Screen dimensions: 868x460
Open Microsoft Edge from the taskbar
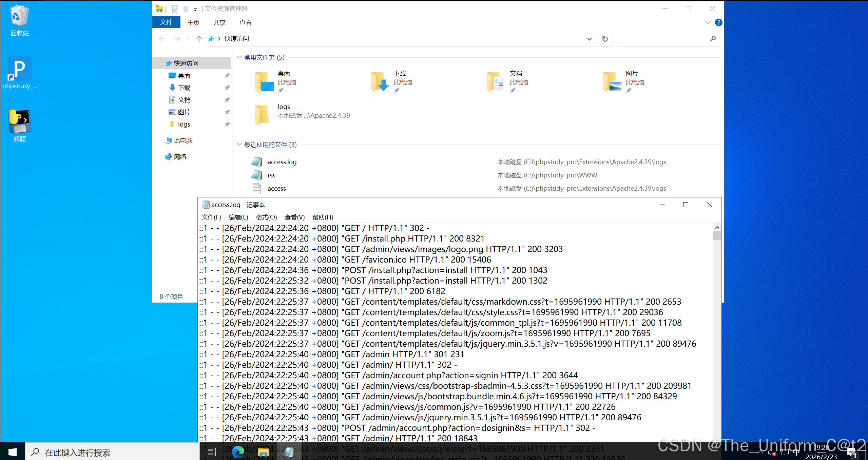click(238, 452)
